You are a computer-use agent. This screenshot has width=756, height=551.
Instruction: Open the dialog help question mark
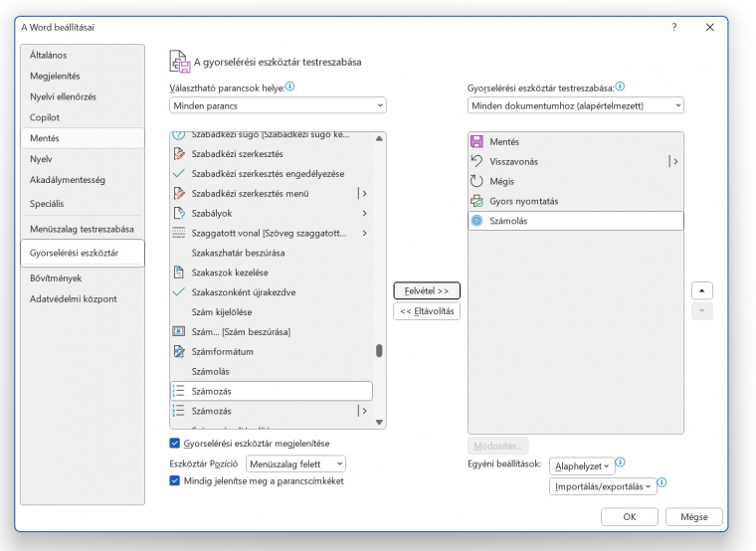coord(674,28)
